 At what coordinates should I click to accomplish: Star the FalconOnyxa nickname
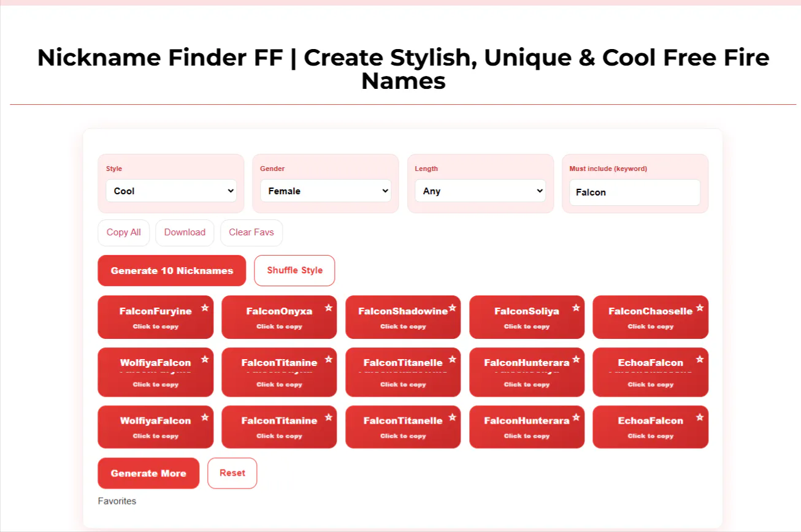click(329, 308)
